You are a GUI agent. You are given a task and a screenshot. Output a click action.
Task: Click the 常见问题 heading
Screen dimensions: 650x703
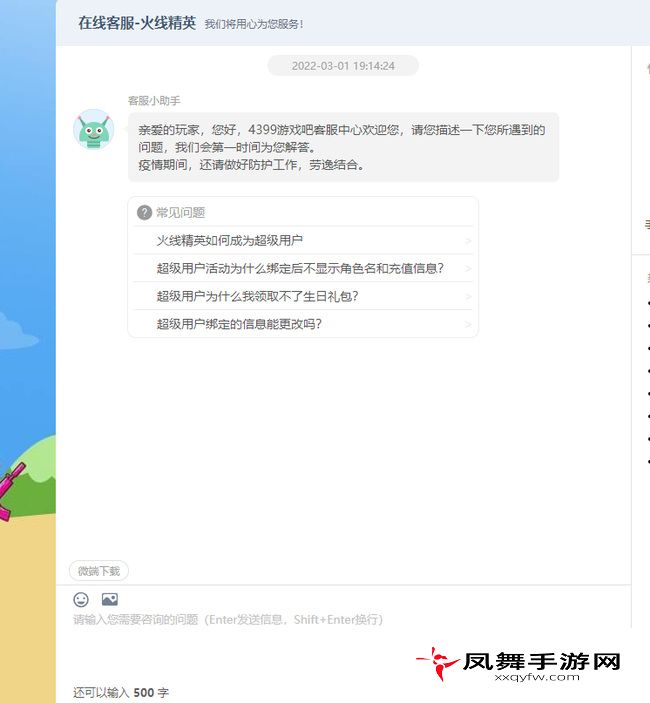pos(180,213)
